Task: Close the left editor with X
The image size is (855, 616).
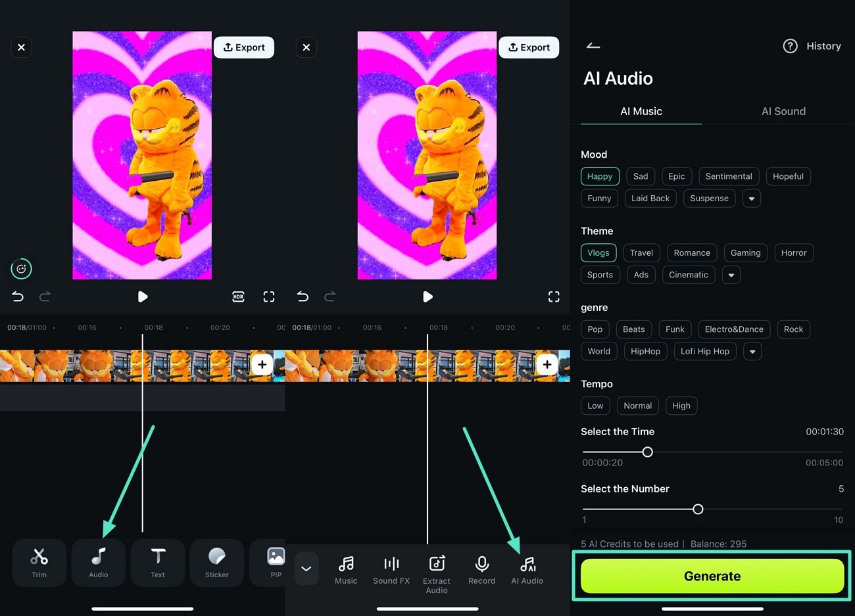Action: tap(22, 47)
